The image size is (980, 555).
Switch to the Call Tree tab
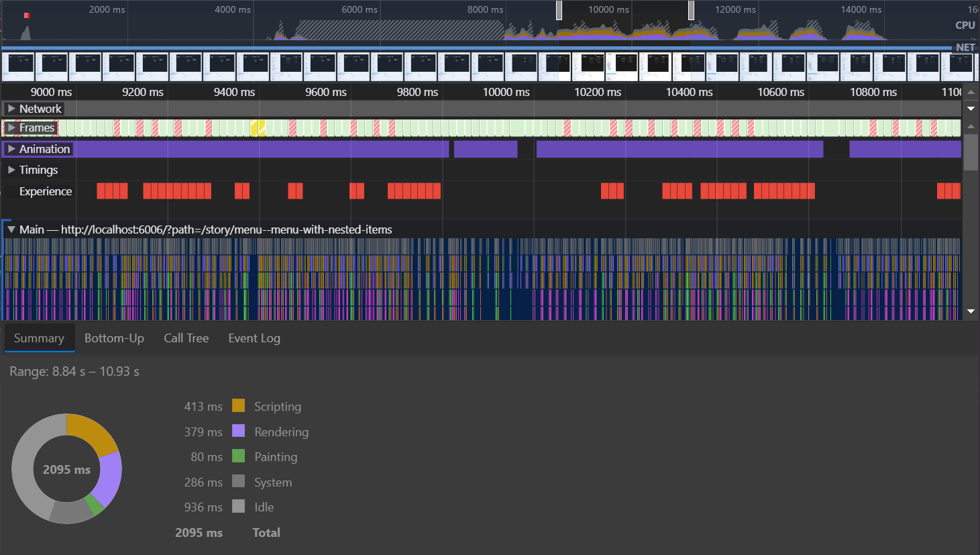click(186, 338)
